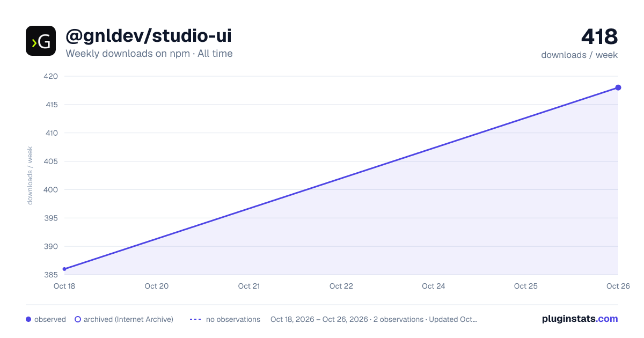
Task: Click the 'downloads / week' label under 418
Action: click(x=580, y=55)
